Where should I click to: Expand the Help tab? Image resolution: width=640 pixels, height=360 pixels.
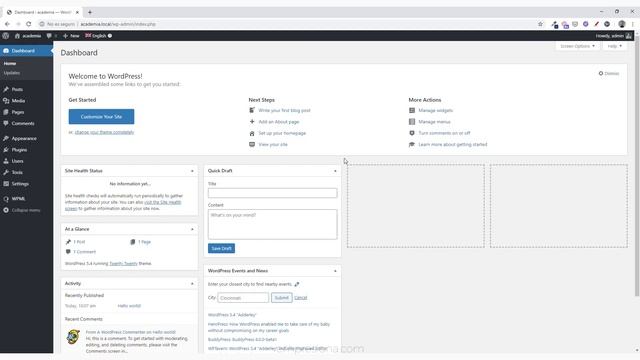click(614, 46)
